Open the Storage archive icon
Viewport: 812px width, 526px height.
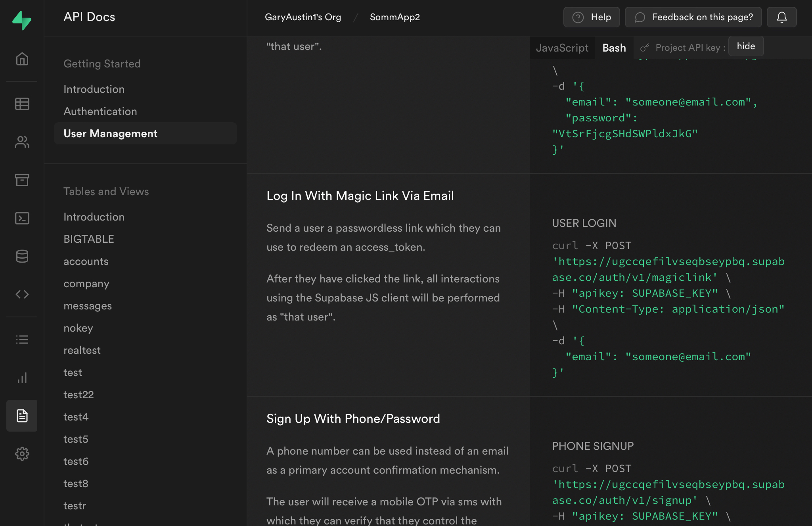click(22, 180)
